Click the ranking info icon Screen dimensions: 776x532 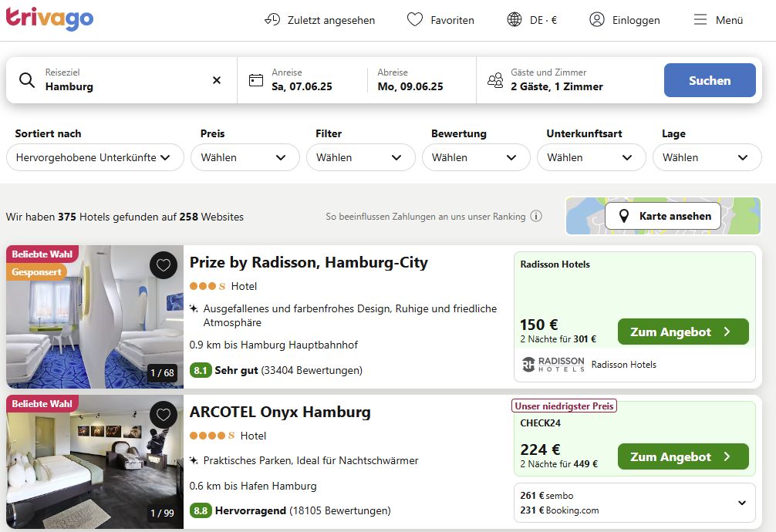(536, 216)
